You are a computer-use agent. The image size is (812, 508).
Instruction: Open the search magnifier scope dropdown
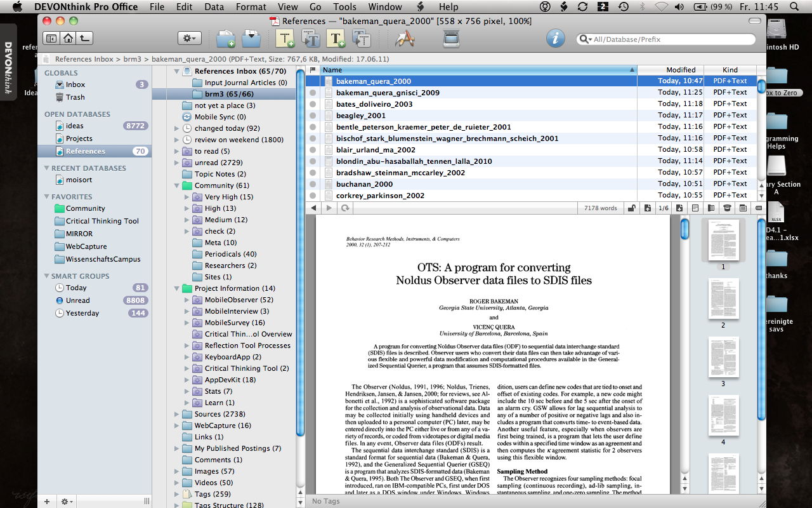click(x=586, y=39)
